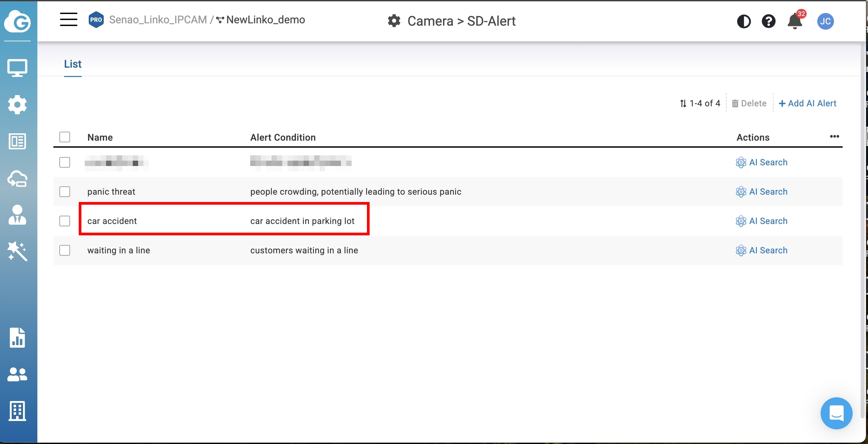This screenshot has width=868, height=444.
Task: Switch to the List tab
Action: tap(73, 64)
